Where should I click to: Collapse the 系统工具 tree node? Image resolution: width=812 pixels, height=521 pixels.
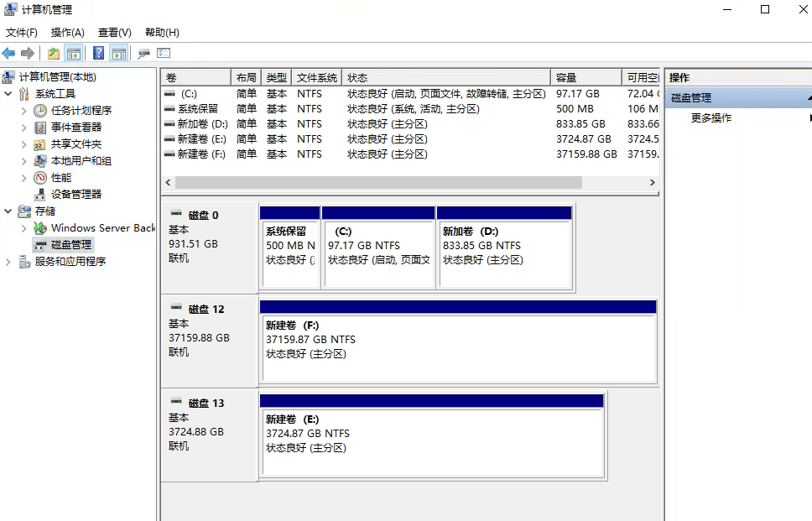click(x=8, y=94)
